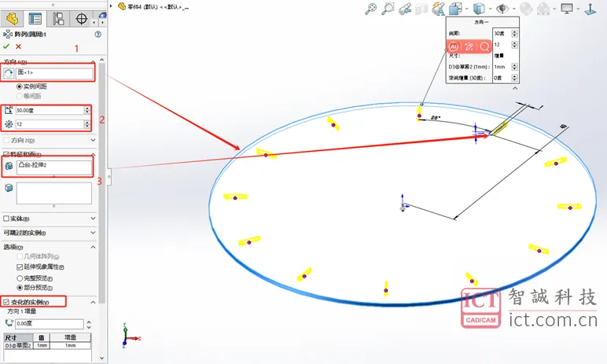Confirm the pattern with green checkmark
This screenshot has width=607, height=364.
6,46
